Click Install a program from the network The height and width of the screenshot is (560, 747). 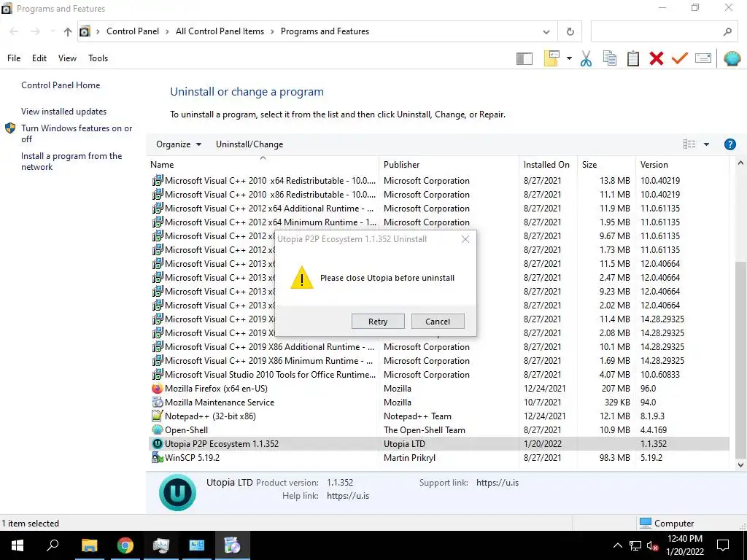tap(71, 161)
